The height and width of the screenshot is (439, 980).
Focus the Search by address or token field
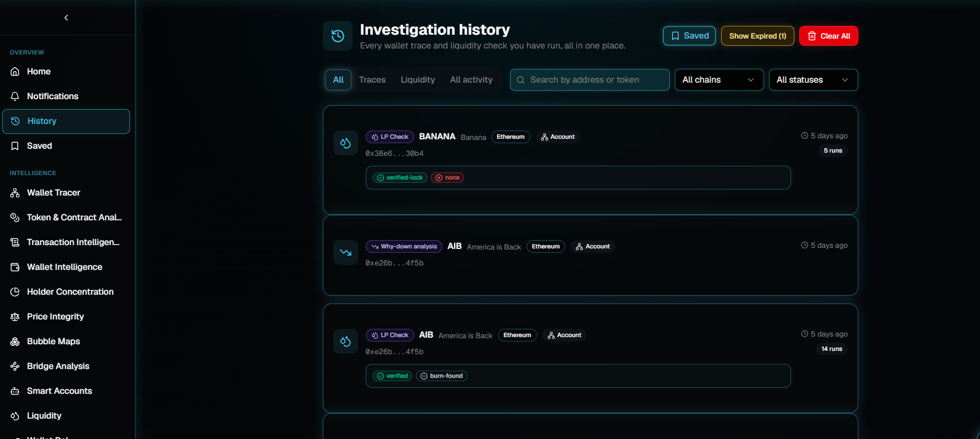pos(589,80)
